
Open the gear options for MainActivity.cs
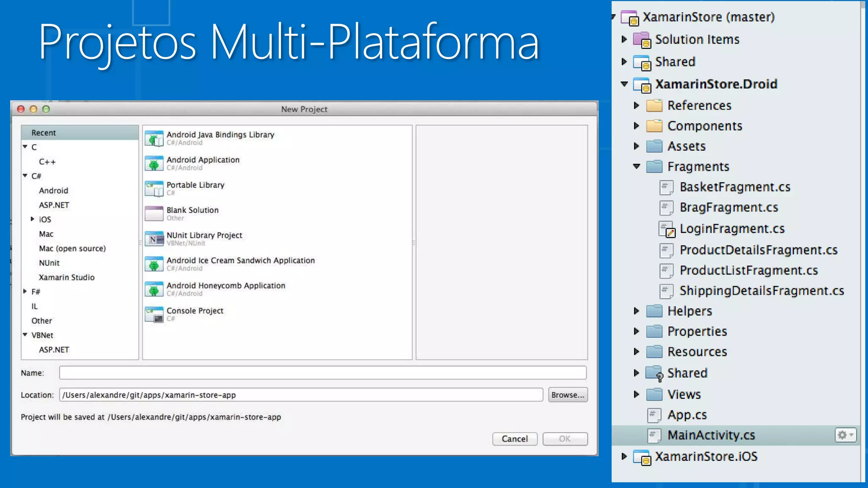pyautogui.click(x=846, y=435)
